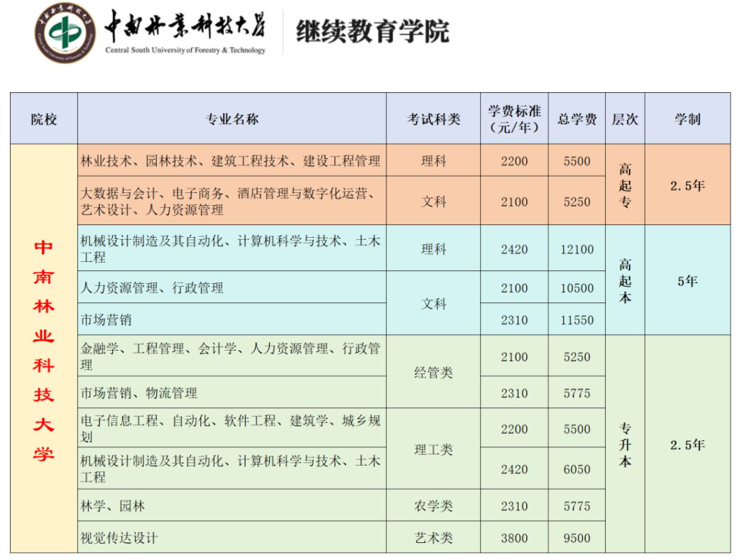Click the university circular logo emblem

pos(65,33)
